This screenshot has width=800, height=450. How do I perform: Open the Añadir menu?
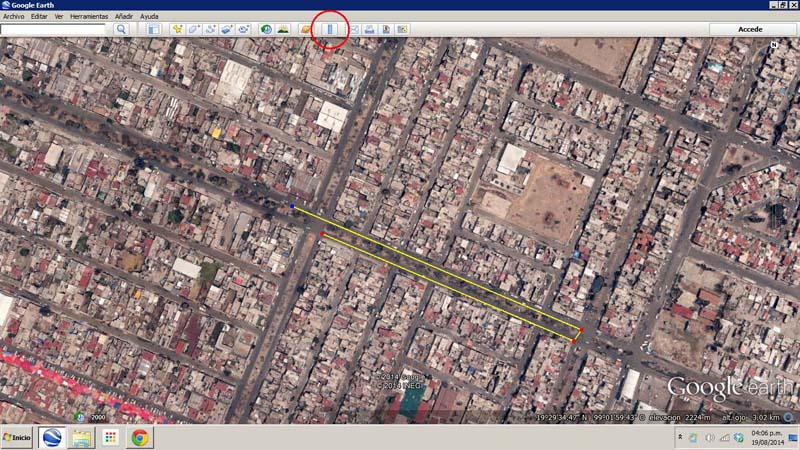pyautogui.click(x=124, y=17)
